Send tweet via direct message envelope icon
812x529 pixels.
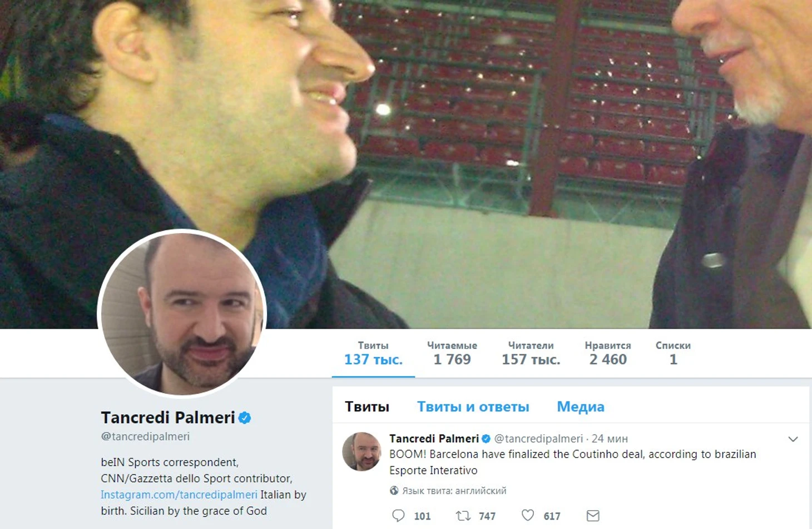(593, 516)
